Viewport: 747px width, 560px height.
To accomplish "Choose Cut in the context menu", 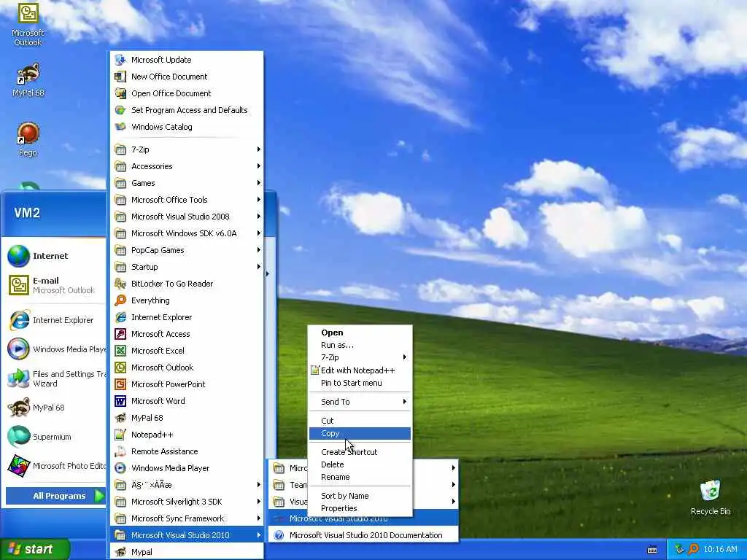I will pos(360,421).
